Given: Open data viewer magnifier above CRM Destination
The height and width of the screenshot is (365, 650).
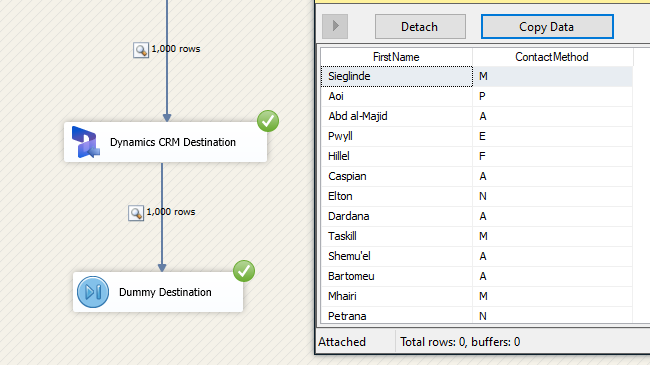Looking at the screenshot, I should (141, 50).
